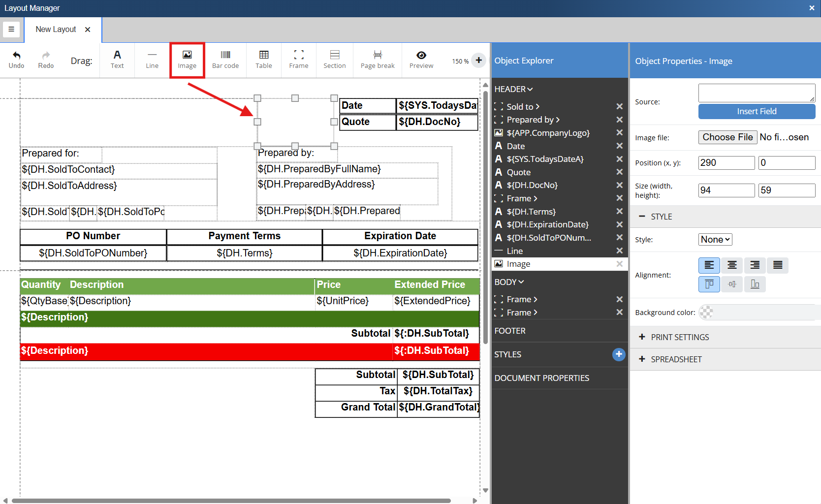
Task: Collapse the HEADER group
Action: pos(513,89)
